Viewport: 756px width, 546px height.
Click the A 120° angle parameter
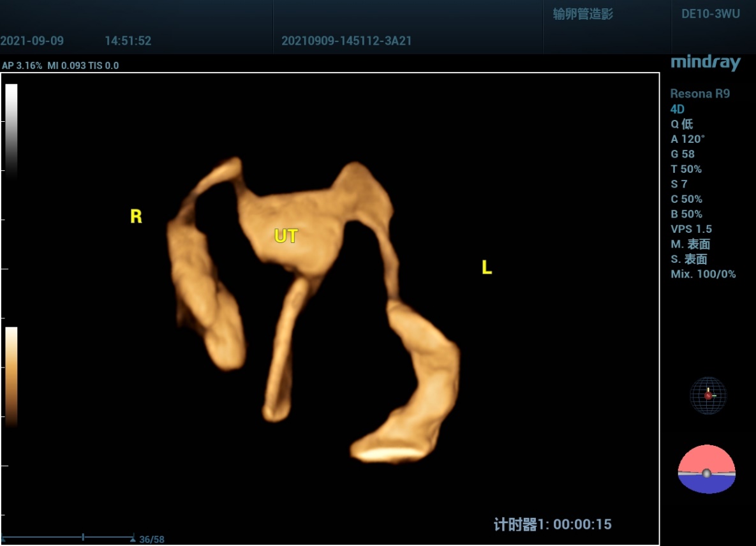pyautogui.click(x=688, y=139)
